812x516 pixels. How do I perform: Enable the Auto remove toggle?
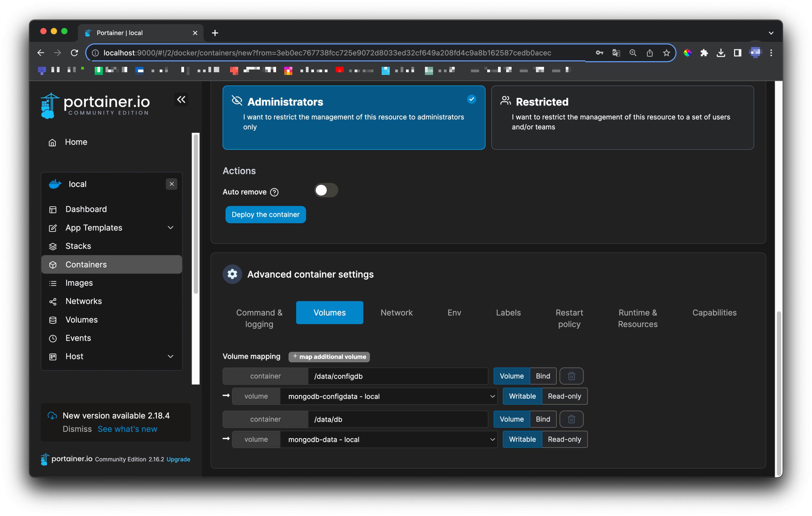(x=326, y=190)
